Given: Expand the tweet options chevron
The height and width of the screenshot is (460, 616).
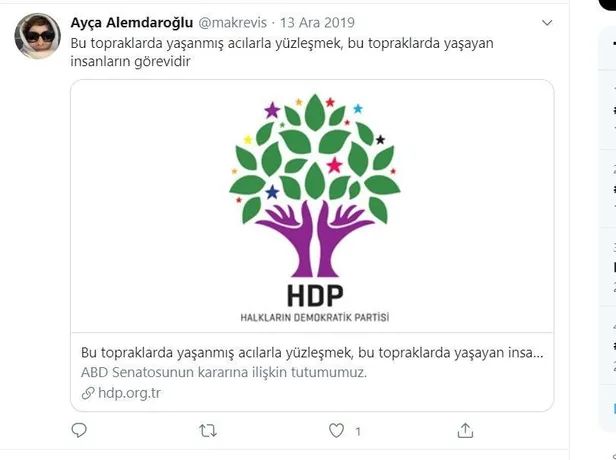Looking at the screenshot, I should (547, 23).
